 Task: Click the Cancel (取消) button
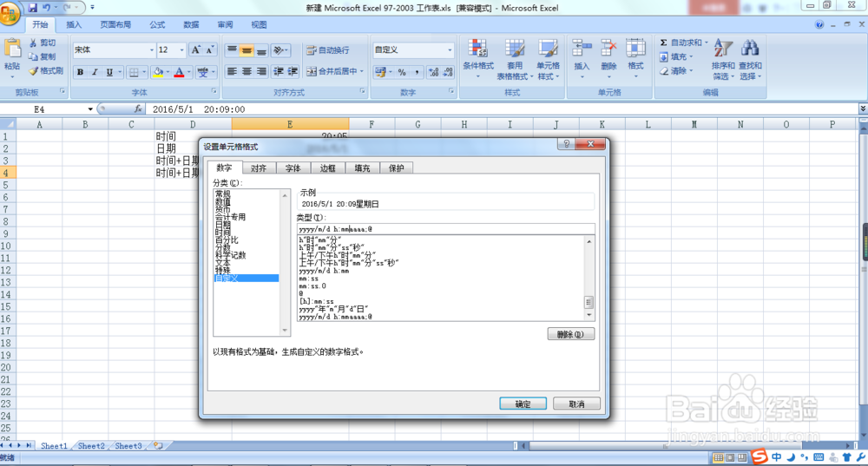pos(576,404)
